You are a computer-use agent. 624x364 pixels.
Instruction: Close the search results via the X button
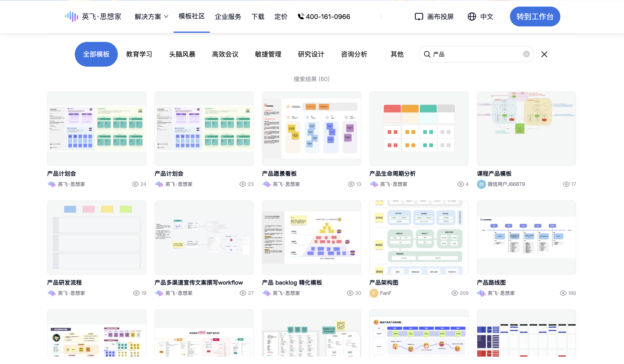[544, 54]
